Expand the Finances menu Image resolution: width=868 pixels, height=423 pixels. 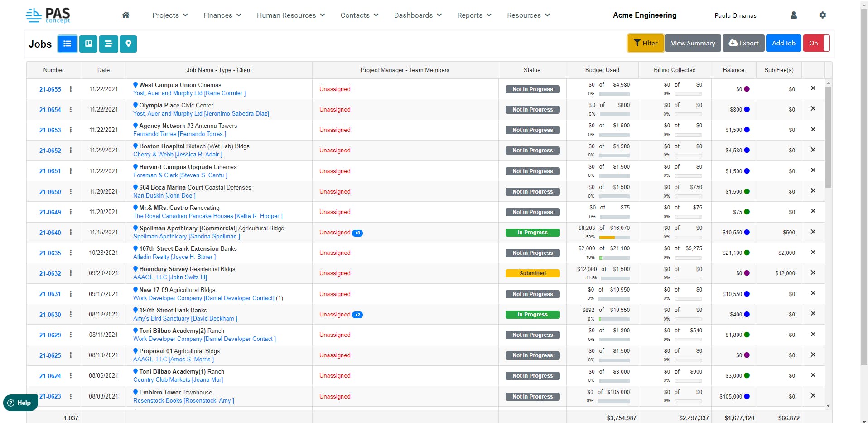click(222, 15)
